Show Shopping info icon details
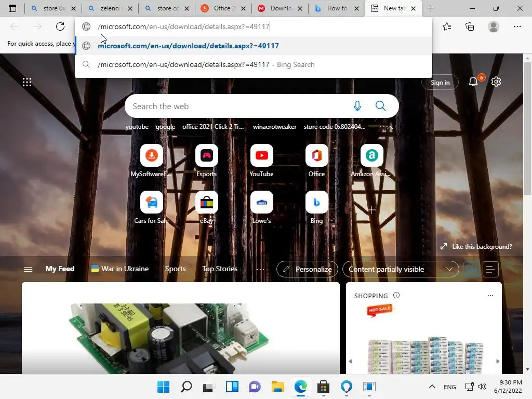The width and height of the screenshot is (532, 399). (x=396, y=295)
